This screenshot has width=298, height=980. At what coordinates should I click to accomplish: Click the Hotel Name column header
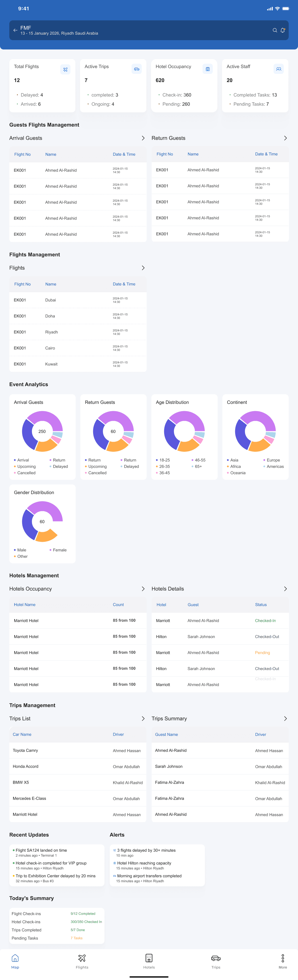click(25, 605)
